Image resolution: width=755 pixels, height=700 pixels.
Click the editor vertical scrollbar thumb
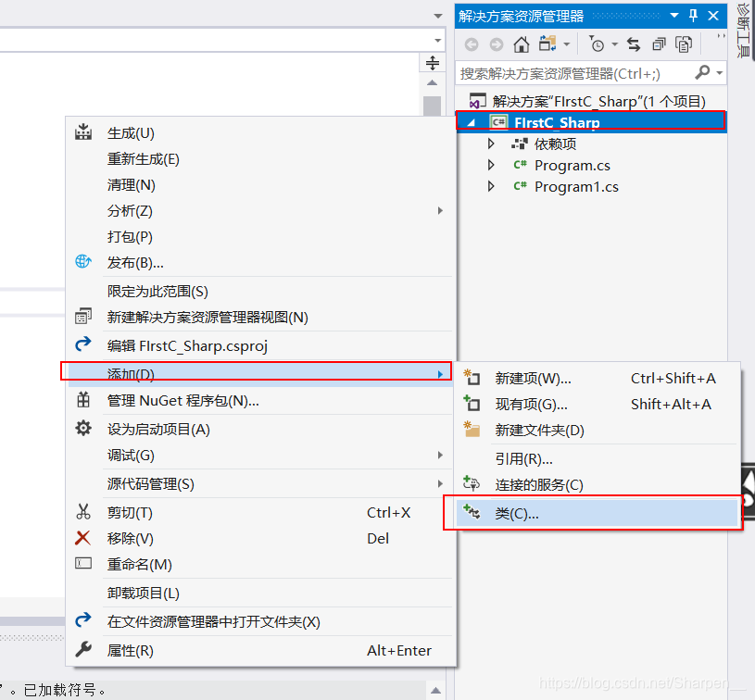pyautogui.click(x=432, y=106)
